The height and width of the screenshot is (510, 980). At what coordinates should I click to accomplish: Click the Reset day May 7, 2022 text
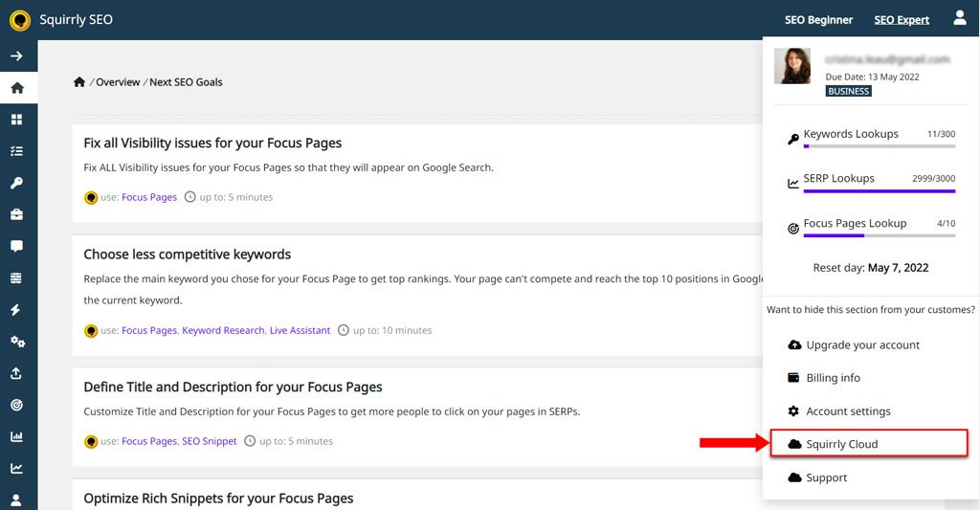pyautogui.click(x=871, y=268)
